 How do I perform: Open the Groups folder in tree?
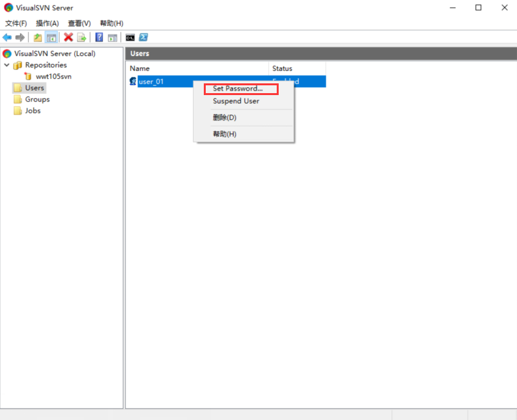(37, 100)
